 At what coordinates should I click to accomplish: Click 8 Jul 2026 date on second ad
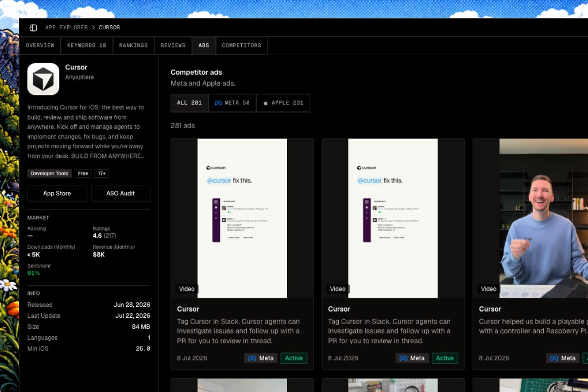pos(343,358)
